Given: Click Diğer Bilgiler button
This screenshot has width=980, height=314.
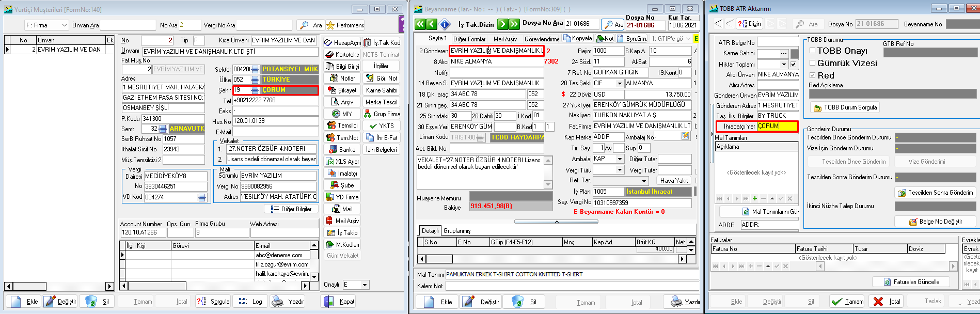Looking at the screenshot, I should click(x=291, y=209).
